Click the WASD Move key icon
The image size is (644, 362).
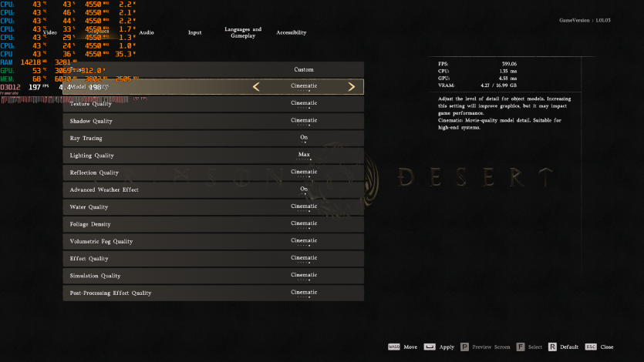[393, 347]
